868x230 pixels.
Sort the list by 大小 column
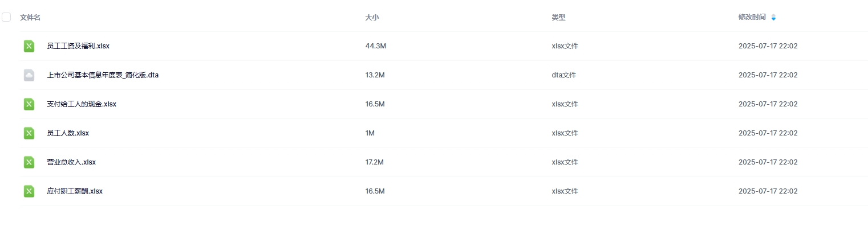pos(372,18)
